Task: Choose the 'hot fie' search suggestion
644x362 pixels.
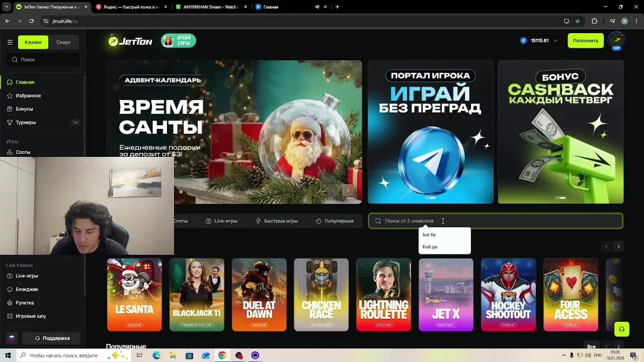Action: click(x=445, y=235)
